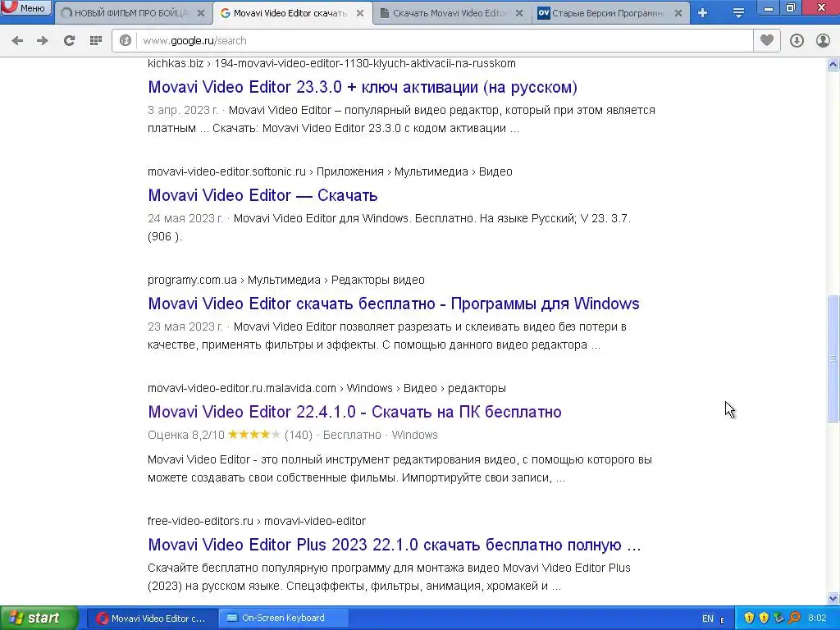Open Movavi Video Editor скачать бесплатно Программы для Windows
The image size is (840, 630).
[393, 304]
